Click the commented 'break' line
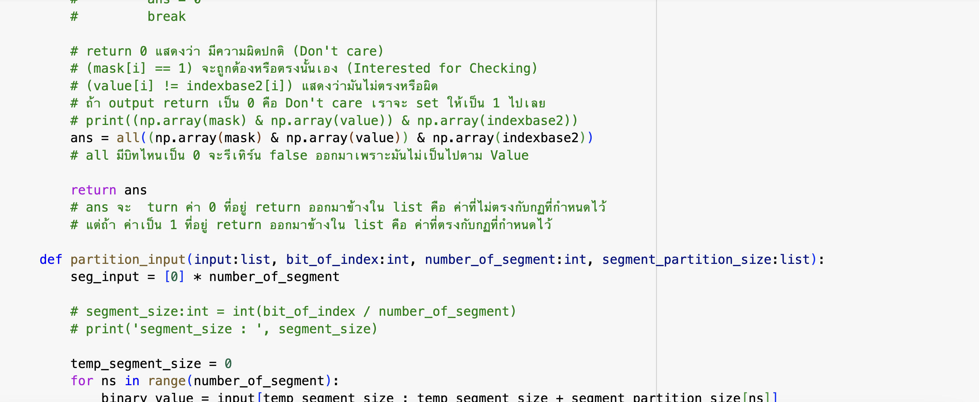The image size is (980, 402). pyautogui.click(x=166, y=17)
